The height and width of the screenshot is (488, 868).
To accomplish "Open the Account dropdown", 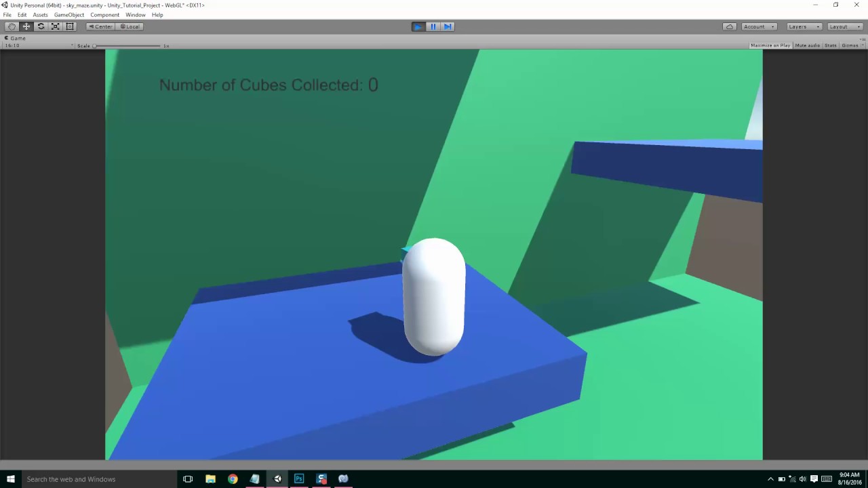I will point(759,26).
